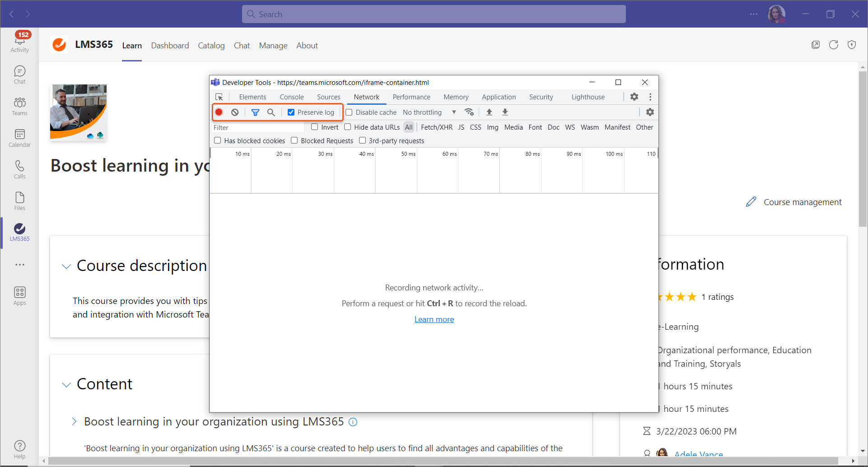Select the inspect element picker icon
868x467 pixels.
pyautogui.click(x=219, y=97)
